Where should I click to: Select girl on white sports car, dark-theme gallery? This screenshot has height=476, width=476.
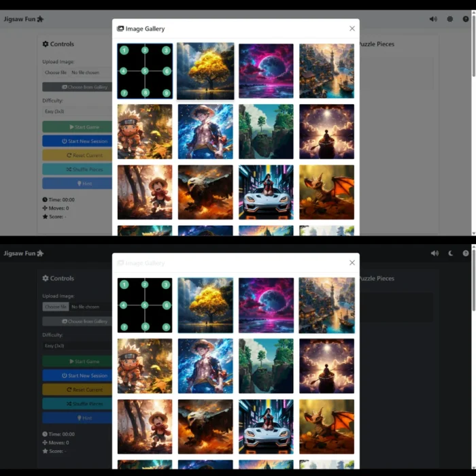(266, 426)
